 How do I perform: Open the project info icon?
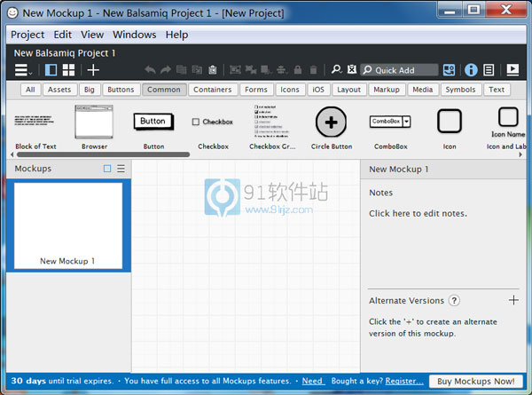pyautogui.click(x=471, y=70)
